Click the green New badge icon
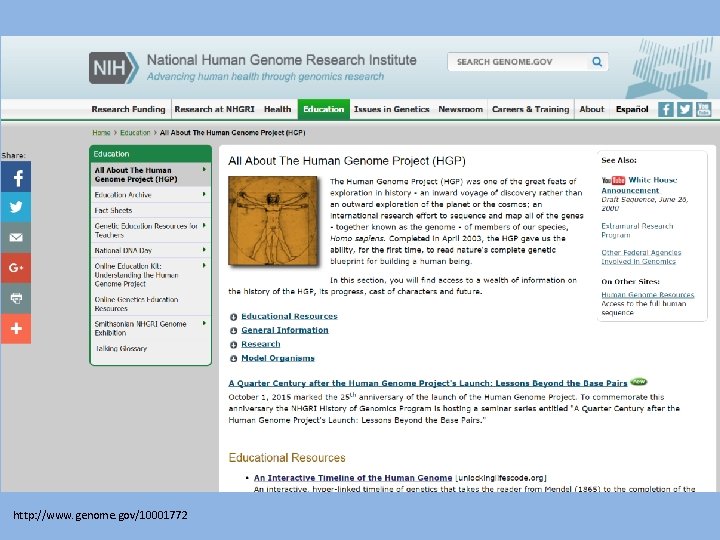The image size is (720, 540). pos(639,382)
